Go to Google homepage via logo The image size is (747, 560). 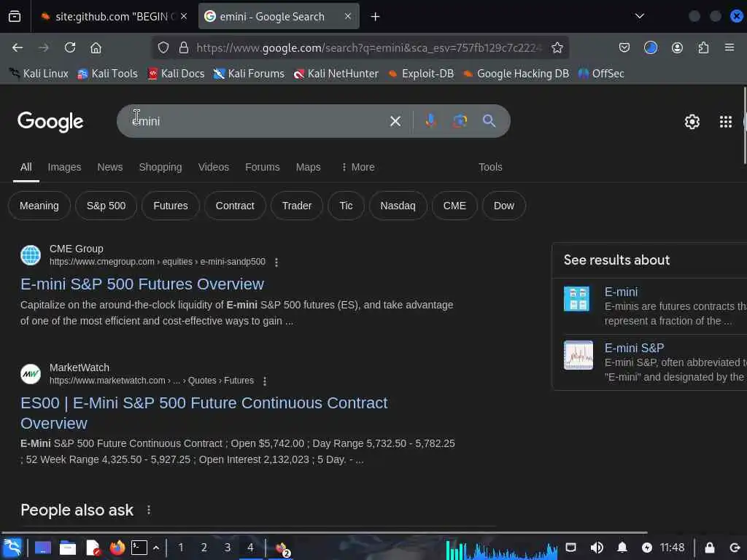click(x=50, y=122)
